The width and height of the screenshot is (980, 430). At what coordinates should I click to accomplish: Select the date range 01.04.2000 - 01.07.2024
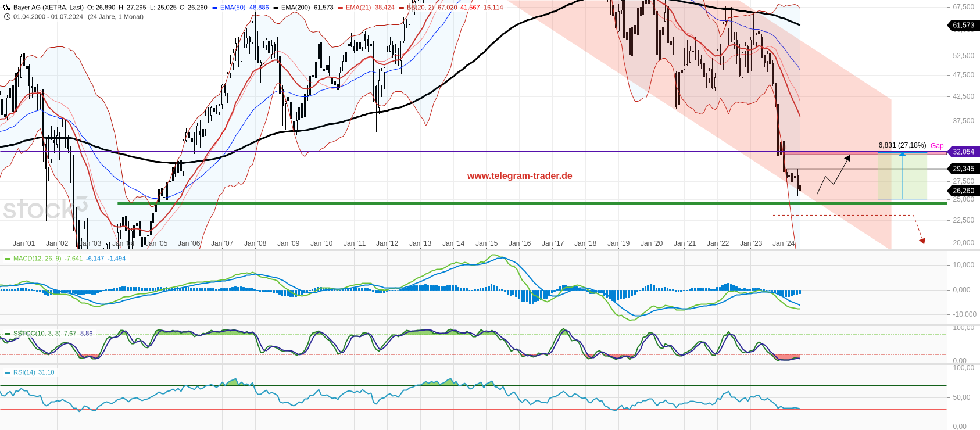point(48,17)
